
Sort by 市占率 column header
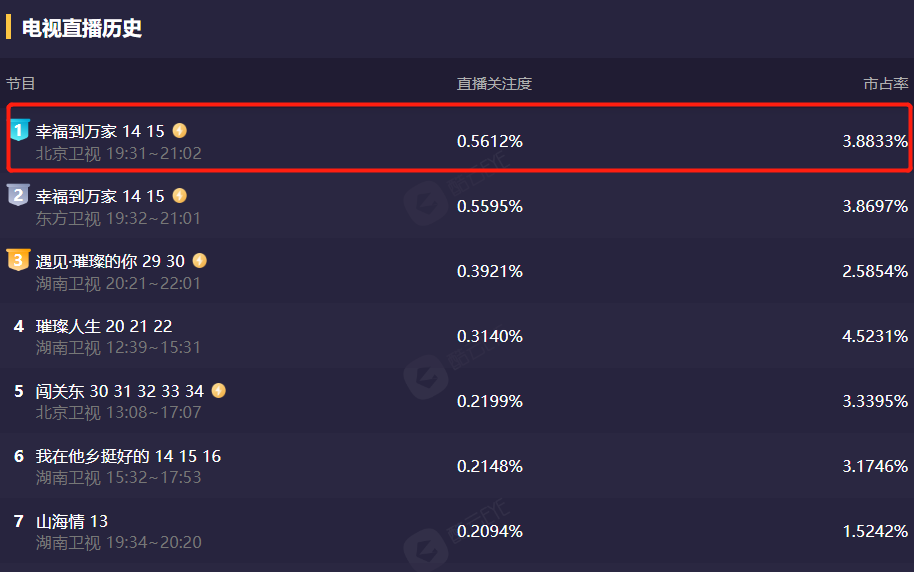point(886,84)
